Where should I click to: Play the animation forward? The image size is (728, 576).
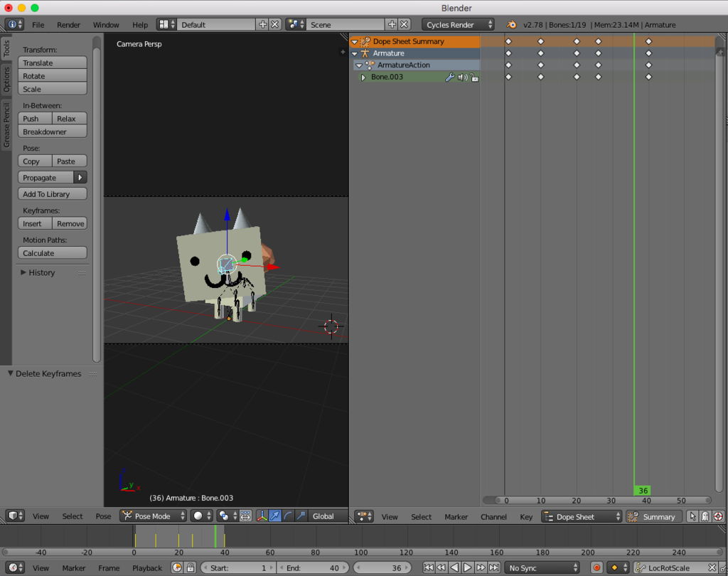click(x=468, y=567)
